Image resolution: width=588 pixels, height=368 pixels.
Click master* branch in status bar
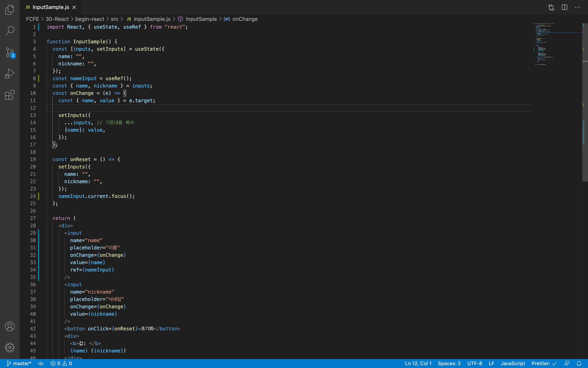[19, 363]
